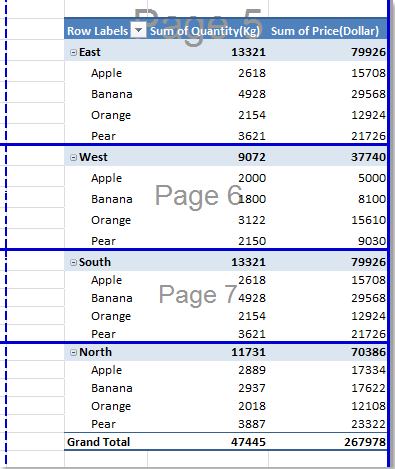Click West Apple price 5000
Image resolution: width=395 pixels, height=469 pixels.
[372, 178]
